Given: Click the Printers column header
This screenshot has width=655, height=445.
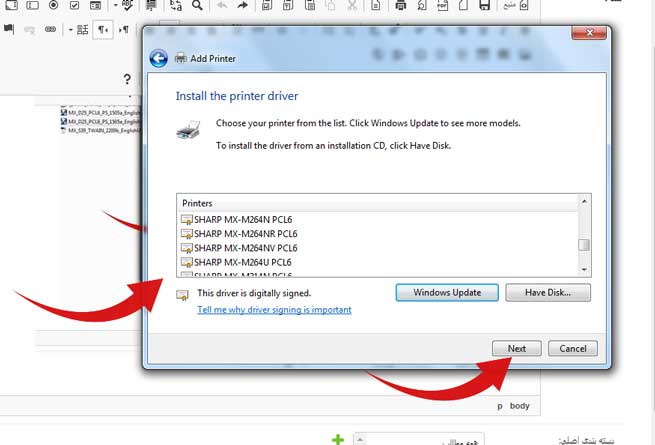Looking at the screenshot, I should [x=378, y=203].
